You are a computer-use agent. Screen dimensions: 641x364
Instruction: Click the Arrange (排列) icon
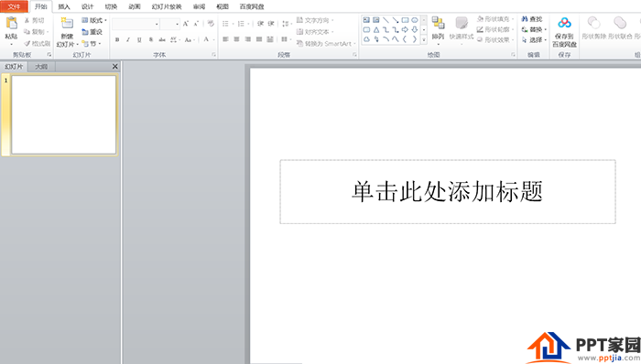[x=438, y=23]
